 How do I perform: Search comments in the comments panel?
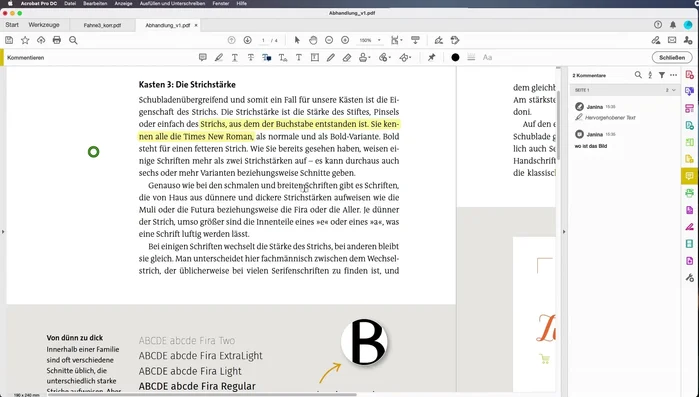[x=638, y=75]
